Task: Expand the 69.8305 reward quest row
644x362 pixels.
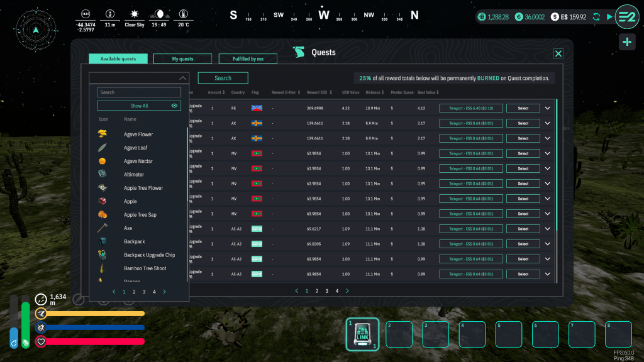Action: [x=548, y=244]
